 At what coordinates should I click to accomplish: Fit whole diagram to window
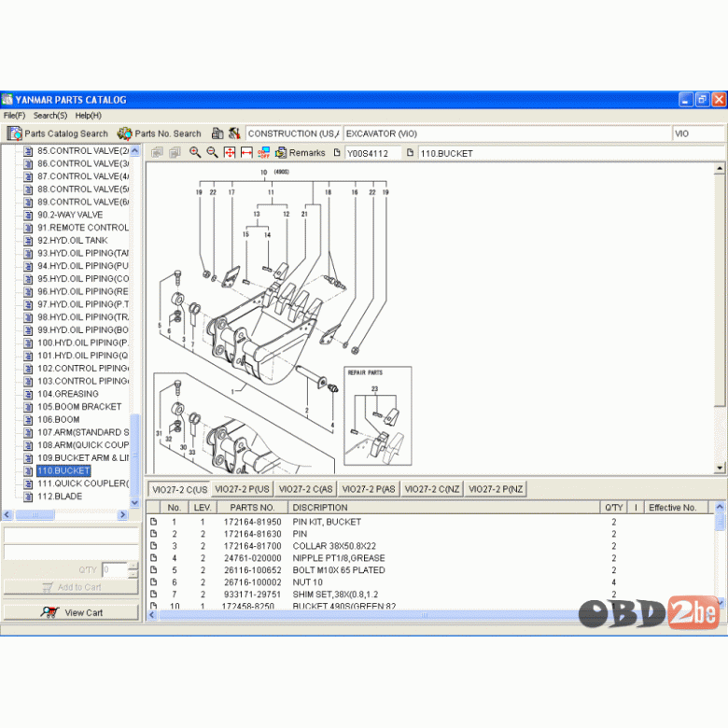point(230,152)
